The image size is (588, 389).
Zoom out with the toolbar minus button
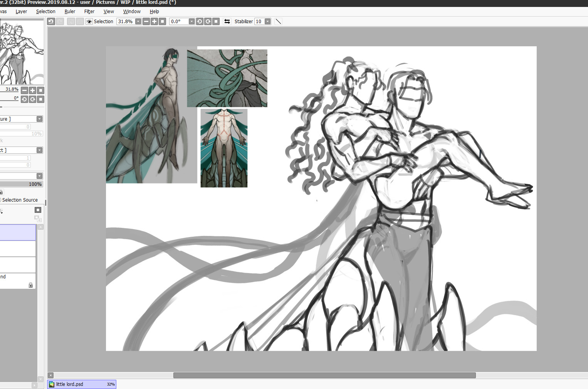[x=146, y=22]
